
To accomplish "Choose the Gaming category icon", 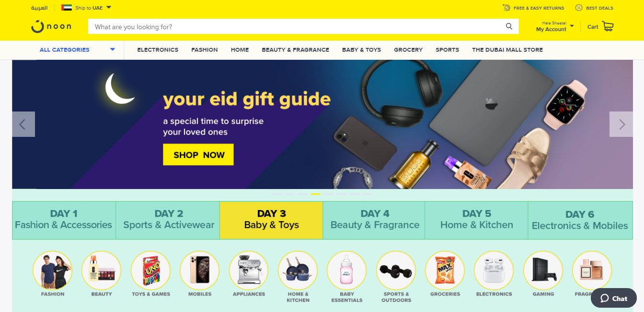I will pos(543,270).
